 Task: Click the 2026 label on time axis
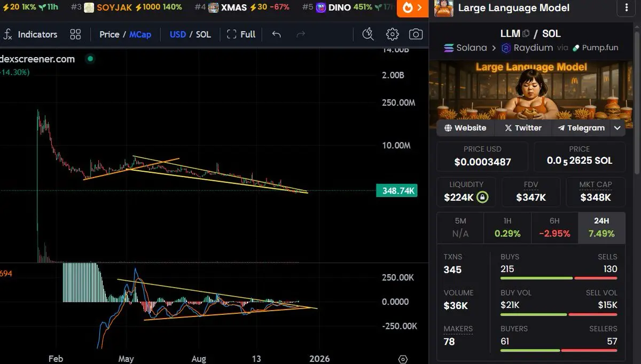coord(319,359)
